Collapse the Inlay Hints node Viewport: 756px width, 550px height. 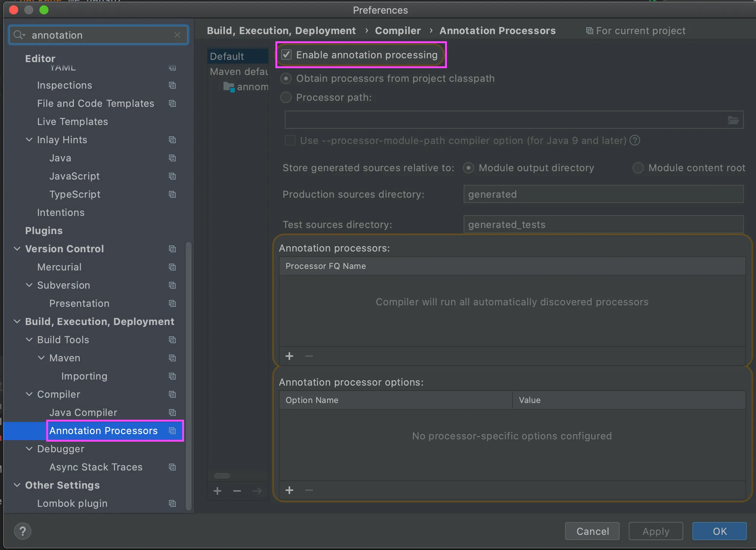click(29, 140)
